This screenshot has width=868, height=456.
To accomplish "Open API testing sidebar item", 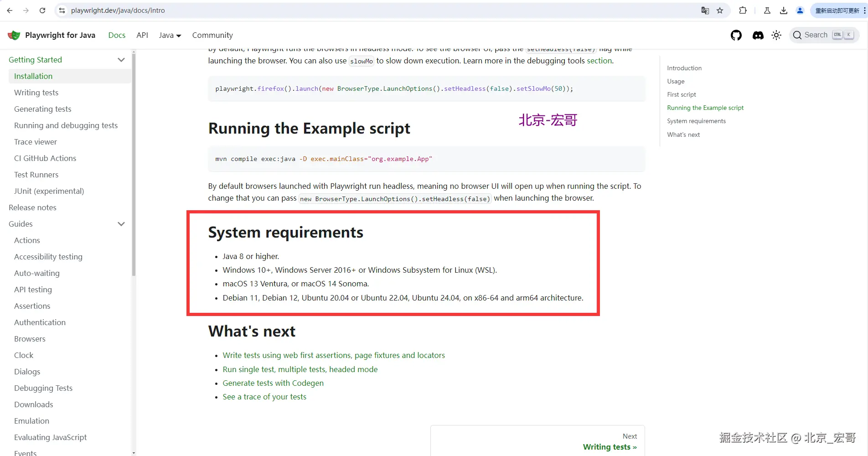I will (33, 290).
